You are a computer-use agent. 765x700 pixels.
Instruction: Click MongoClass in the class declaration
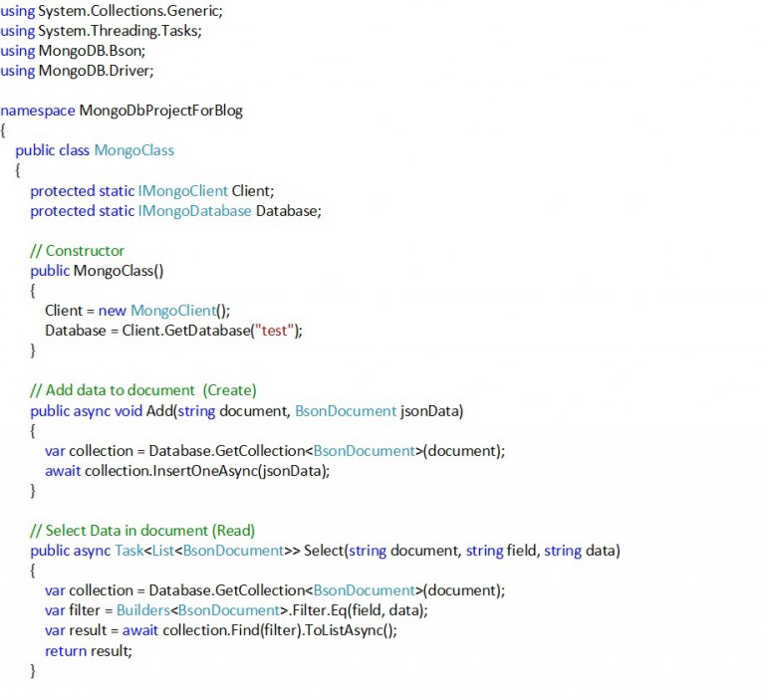click(x=133, y=150)
